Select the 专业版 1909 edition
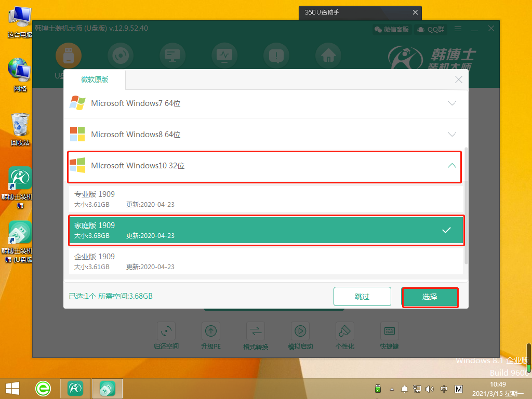The width and height of the screenshot is (532, 399). tap(265, 199)
